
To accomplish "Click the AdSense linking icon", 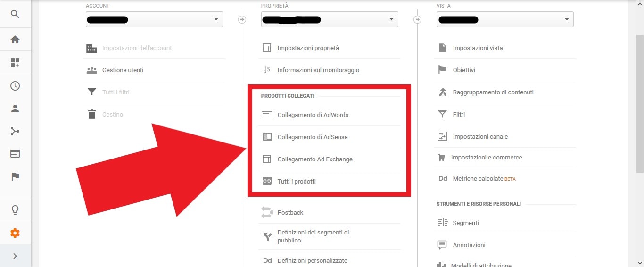I will pyautogui.click(x=267, y=137).
